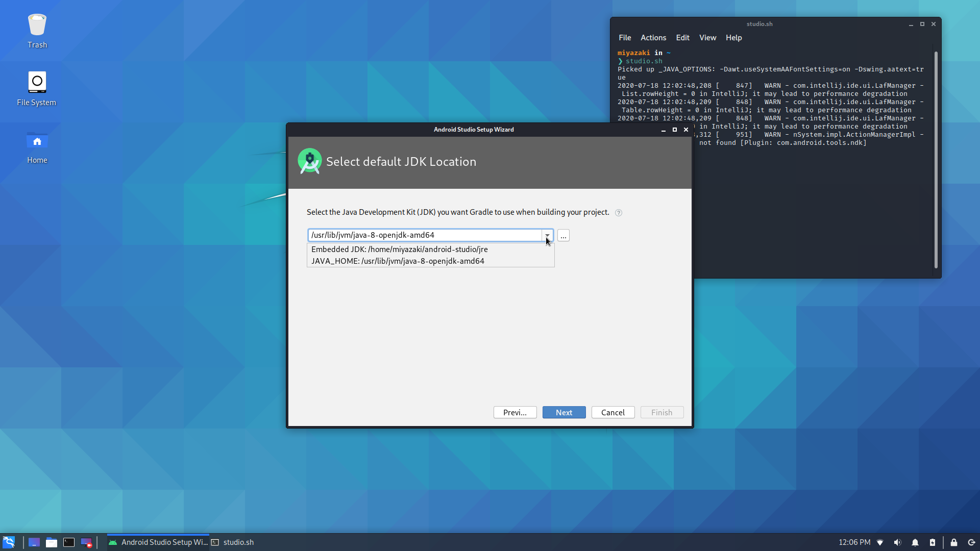Click the volume icon in the tray
Image resolution: width=980 pixels, height=551 pixels.
(x=897, y=542)
